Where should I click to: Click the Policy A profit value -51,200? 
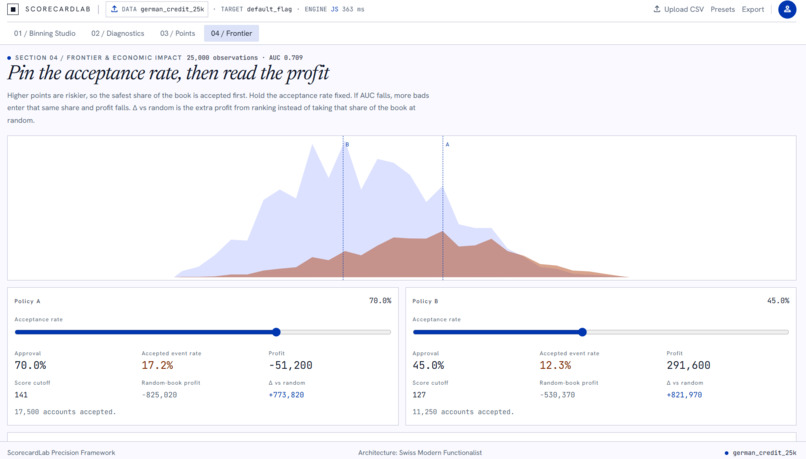tap(290, 365)
